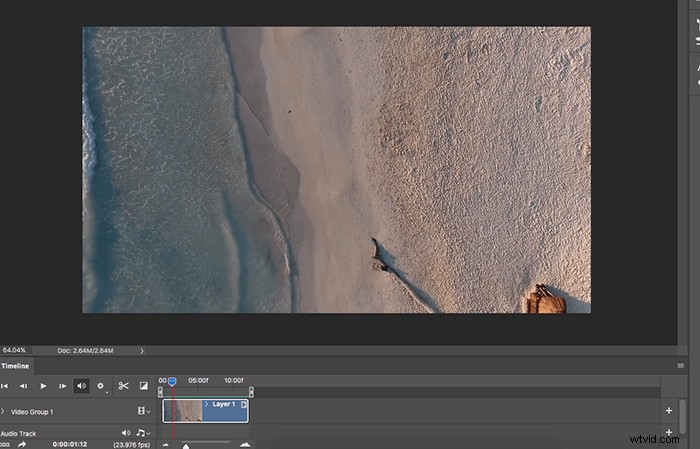Click the blue playhead marker
The image size is (700, 449).
pyautogui.click(x=172, y=381)
